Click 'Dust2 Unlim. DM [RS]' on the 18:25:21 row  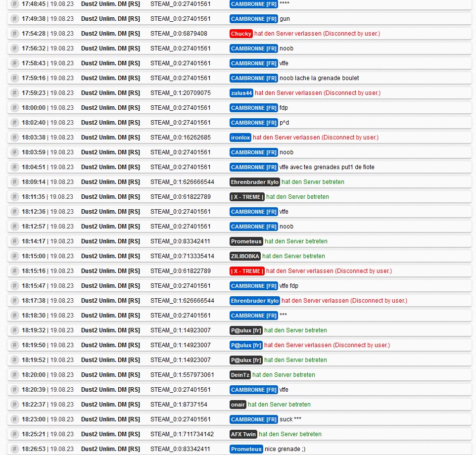(x=110, y=435)
